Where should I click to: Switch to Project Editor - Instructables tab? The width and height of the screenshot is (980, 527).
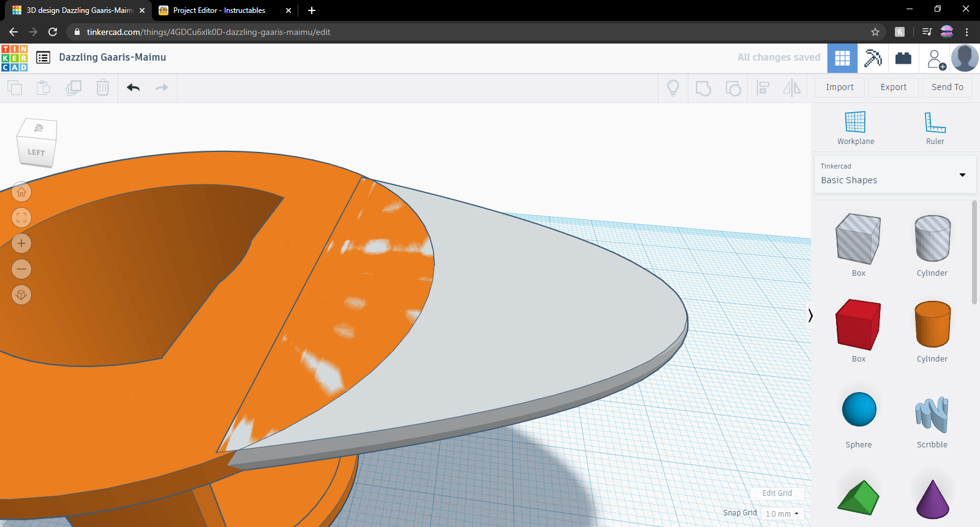point(219,10)
